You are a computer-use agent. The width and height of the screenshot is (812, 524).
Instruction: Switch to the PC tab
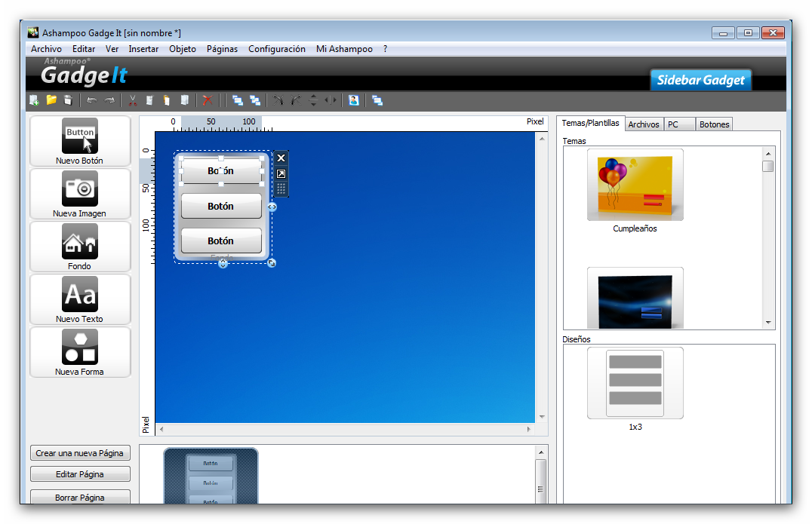click(x=679, y=124)
